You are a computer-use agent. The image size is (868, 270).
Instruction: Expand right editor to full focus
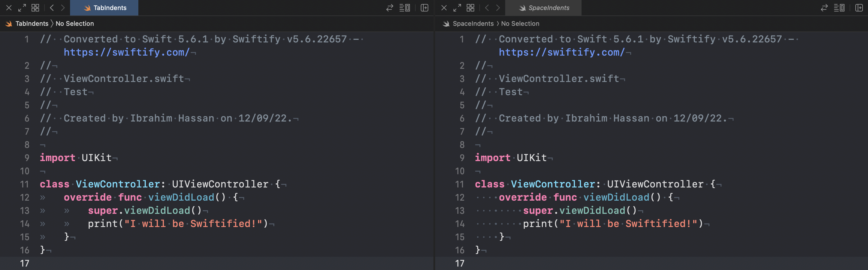(x=457, y=8)
